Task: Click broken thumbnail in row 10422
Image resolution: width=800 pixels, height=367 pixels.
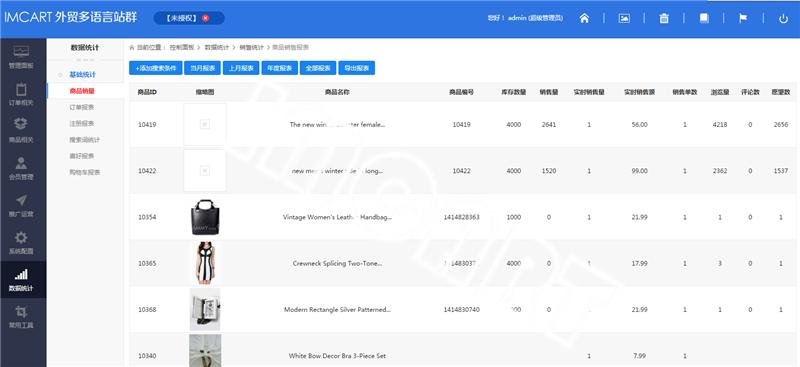Action: click(x=205, y=170)
